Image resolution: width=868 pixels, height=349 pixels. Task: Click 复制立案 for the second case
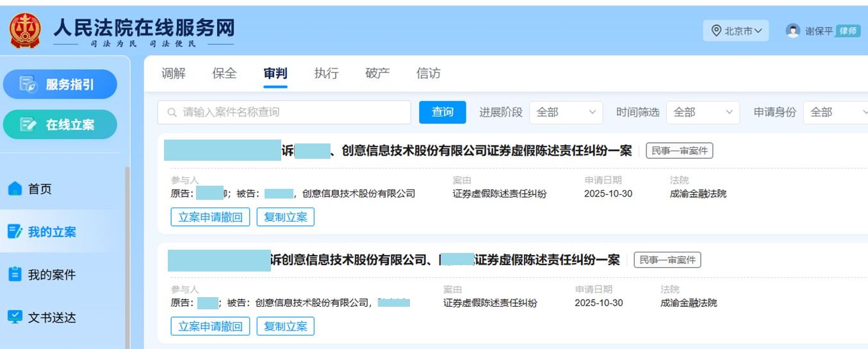(286, 326)
